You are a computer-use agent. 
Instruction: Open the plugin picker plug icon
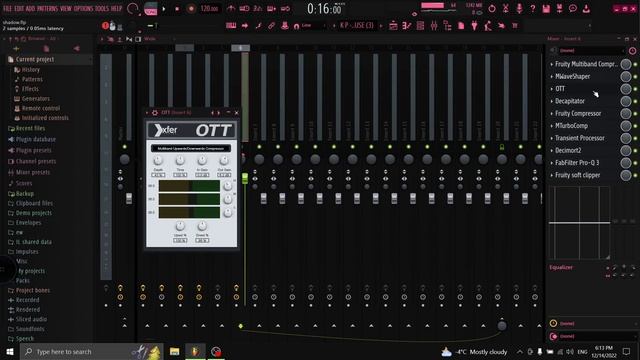(474, 26)
